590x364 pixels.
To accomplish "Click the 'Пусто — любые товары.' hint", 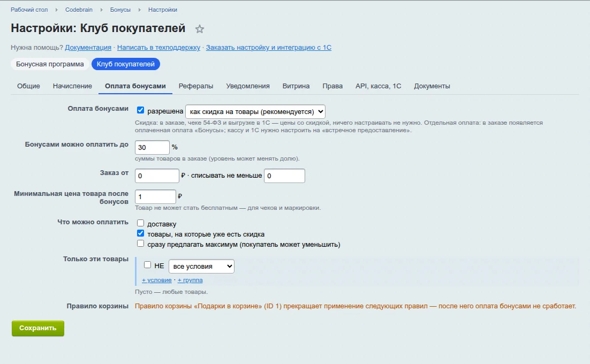I will coord(171,292).
